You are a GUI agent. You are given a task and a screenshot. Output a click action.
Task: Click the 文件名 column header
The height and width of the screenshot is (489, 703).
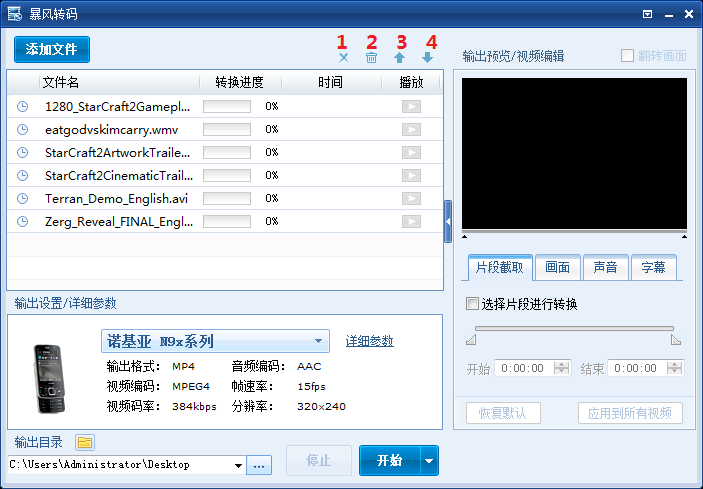[x=119, y=82]
